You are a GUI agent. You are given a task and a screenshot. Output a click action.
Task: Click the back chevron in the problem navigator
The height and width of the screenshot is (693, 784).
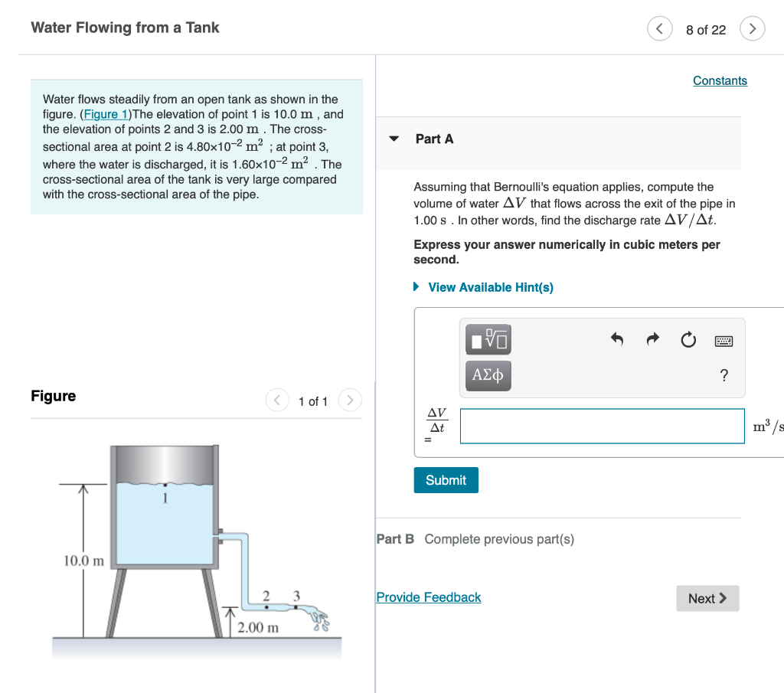point(659,28)
